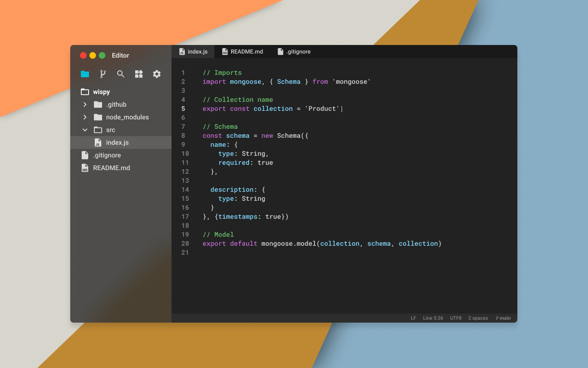
Task: Click the '// Schema' comment on line 7
Action: tap(220, 127)
